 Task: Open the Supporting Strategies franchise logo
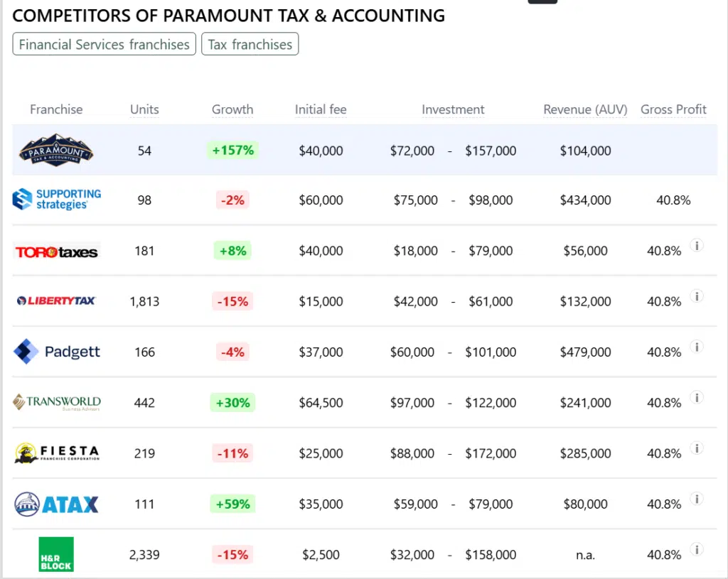[x=57, y=200]
